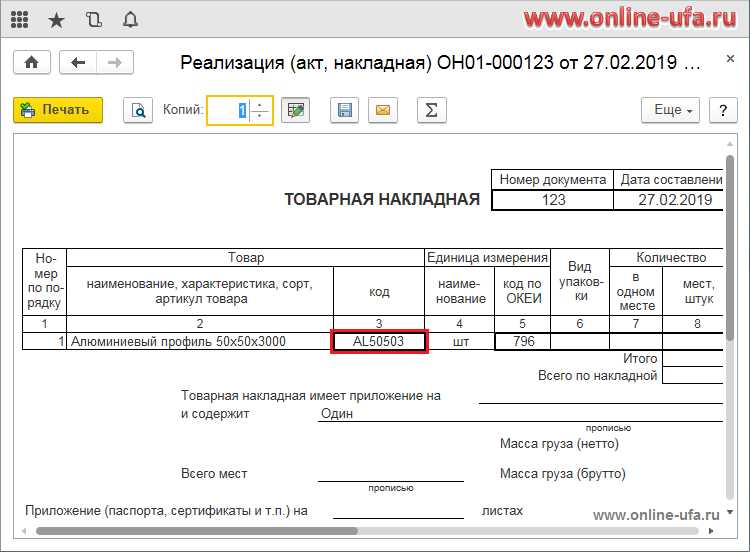Expand the Еще dropdown menu
Viewport: 750px width, 552px height.
coord(673,110)
